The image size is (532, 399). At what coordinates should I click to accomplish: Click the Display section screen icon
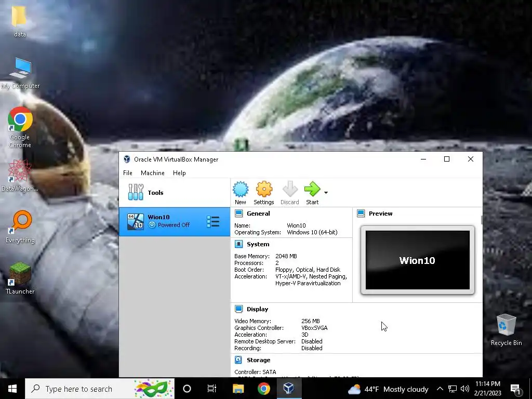239,309
